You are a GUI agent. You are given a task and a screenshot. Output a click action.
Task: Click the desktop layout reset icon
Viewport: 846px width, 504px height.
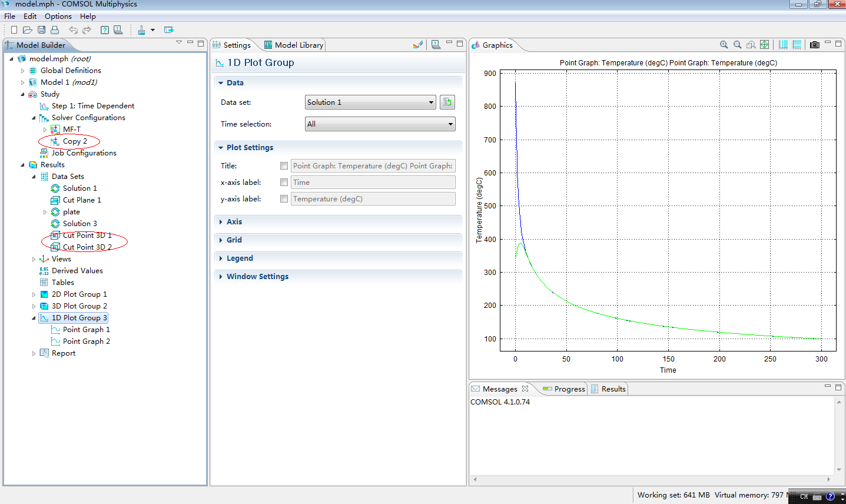pos(169,29)
